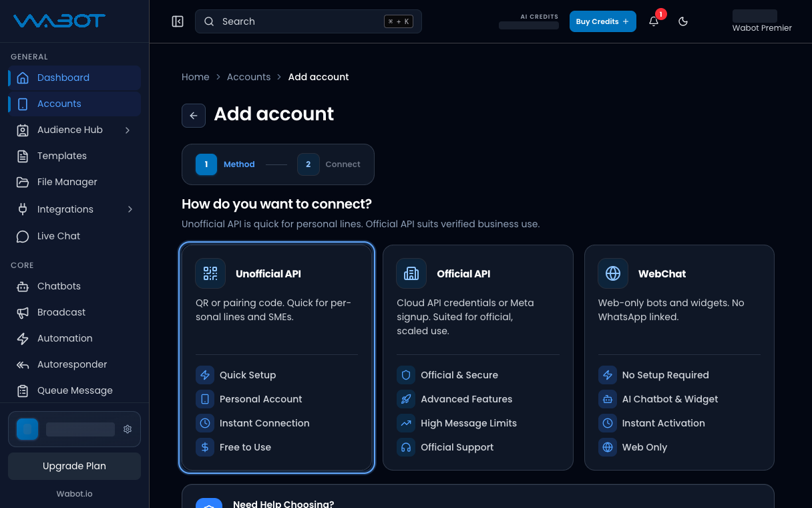Click the Advanced Features rocket icon
Viewport: 812px width, 508px height.
click(x=406, y=399)
